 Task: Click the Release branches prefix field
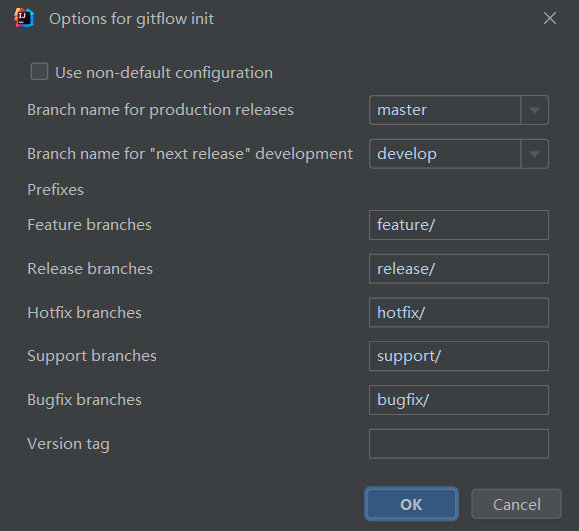pyautogui.click(x=459, y=269)
